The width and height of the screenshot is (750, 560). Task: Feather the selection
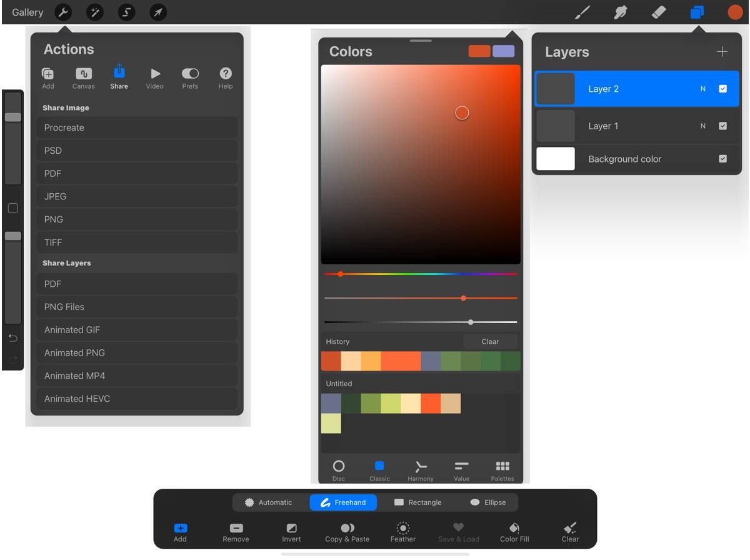pyautogui.click(x=403, y=532)
